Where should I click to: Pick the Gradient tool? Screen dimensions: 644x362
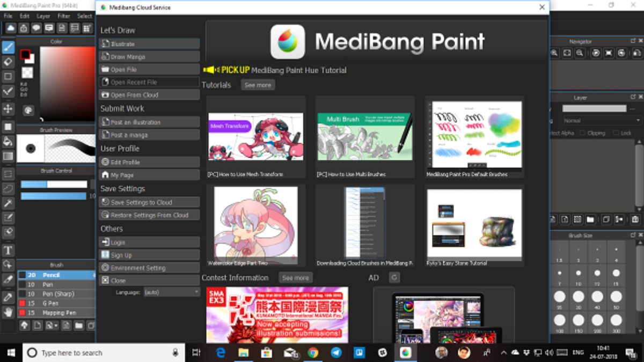tap(8, 156)
